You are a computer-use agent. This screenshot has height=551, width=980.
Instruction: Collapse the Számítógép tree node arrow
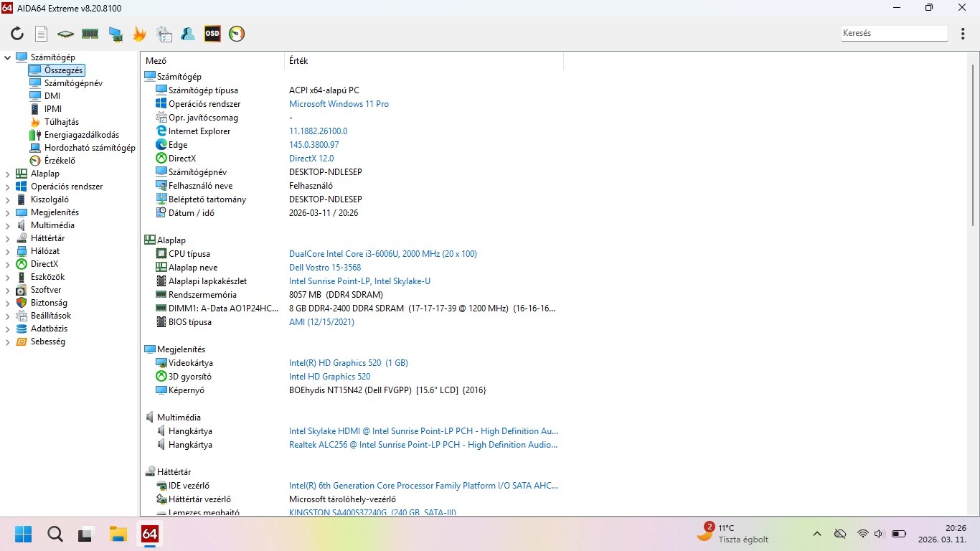click(x=8, y=57)
